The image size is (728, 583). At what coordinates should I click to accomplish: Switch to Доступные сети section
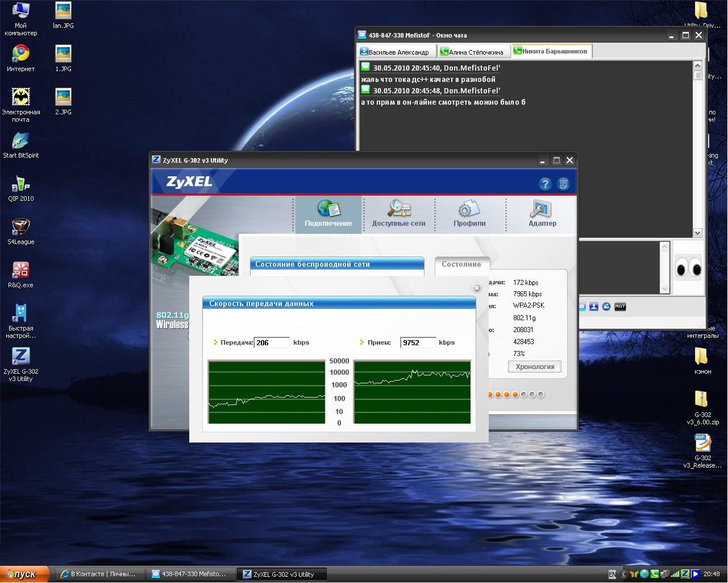point(398,214)
